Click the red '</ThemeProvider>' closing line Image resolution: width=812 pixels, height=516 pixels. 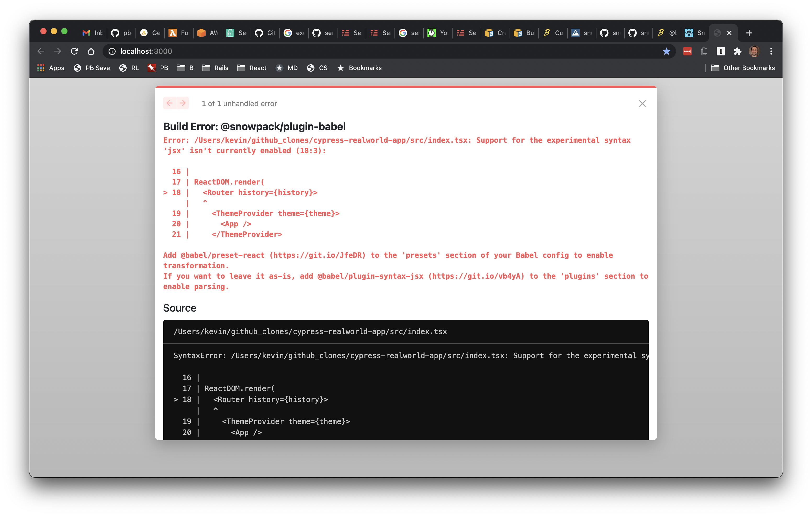[x=247, y=234]
